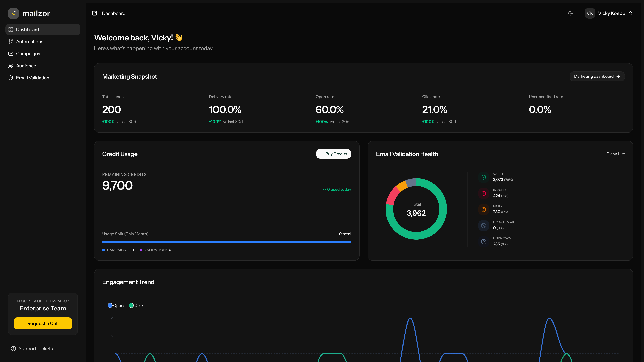The width and height of the screenshot is (644, 362).
Task: Click the trend icon beside 0 used today
Action: [324, 189]
